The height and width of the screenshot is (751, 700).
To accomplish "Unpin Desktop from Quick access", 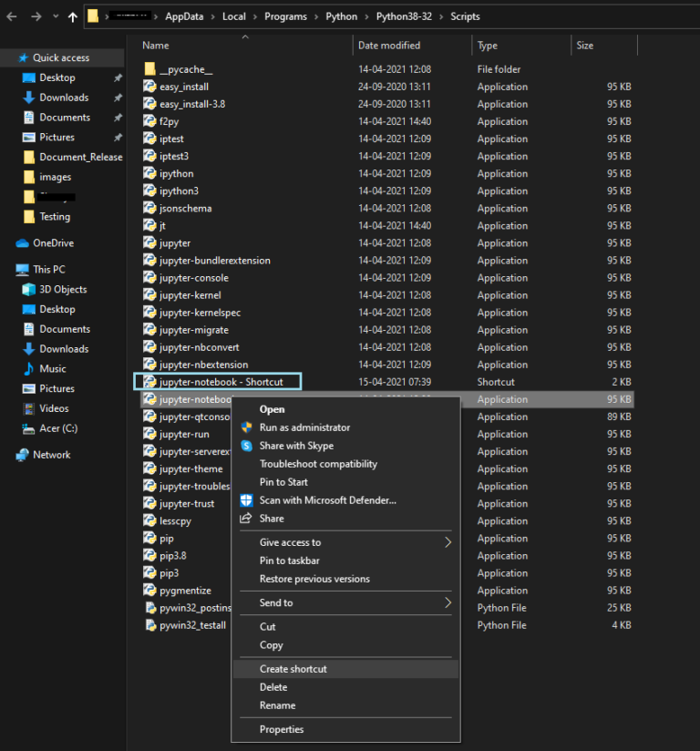I will 118,77.
